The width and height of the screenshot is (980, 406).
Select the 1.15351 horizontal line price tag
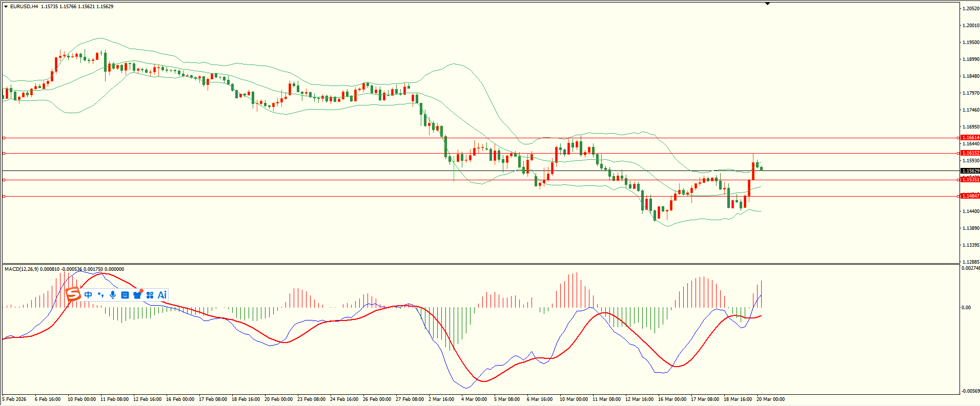pos(970,180)
